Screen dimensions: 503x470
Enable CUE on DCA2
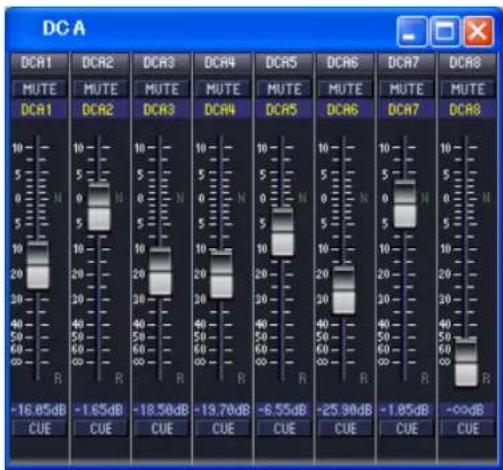point(101,428)
